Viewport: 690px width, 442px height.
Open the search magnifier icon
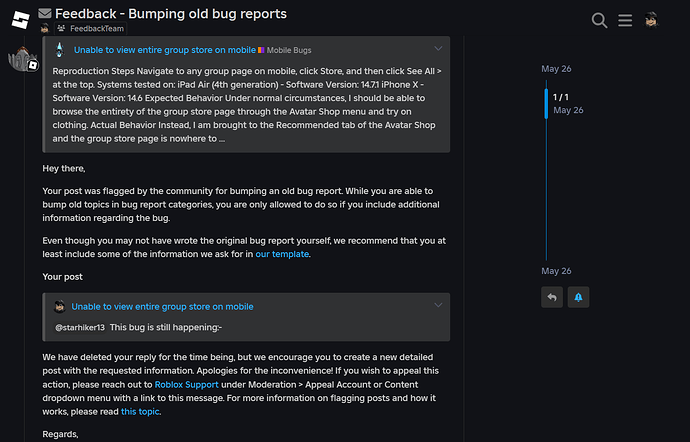pos(599,20)
